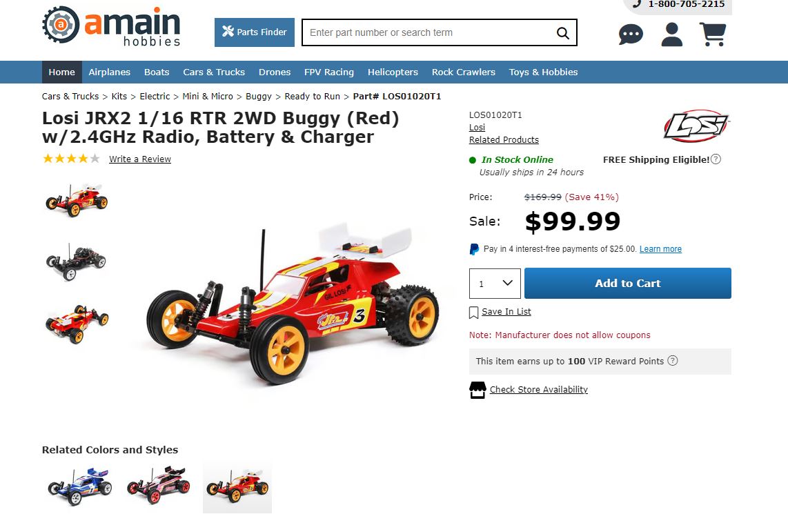The image size is (788, 532).
Task: View the shopping cart icon
Action: [713, 35]
